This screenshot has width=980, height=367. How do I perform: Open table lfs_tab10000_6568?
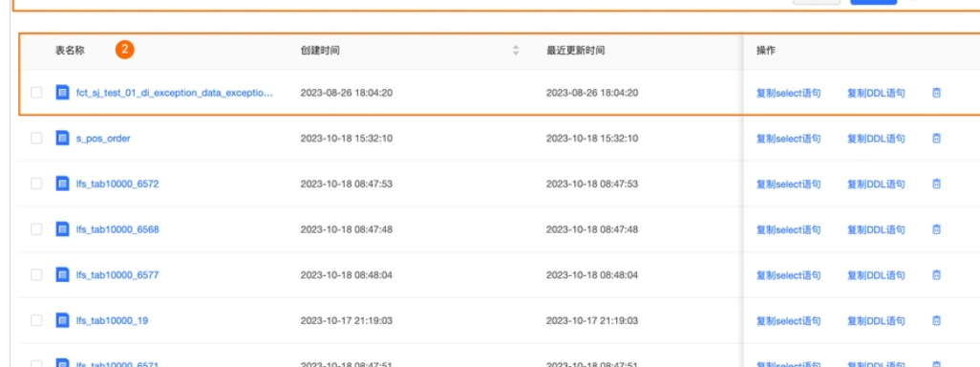point(117,229)
